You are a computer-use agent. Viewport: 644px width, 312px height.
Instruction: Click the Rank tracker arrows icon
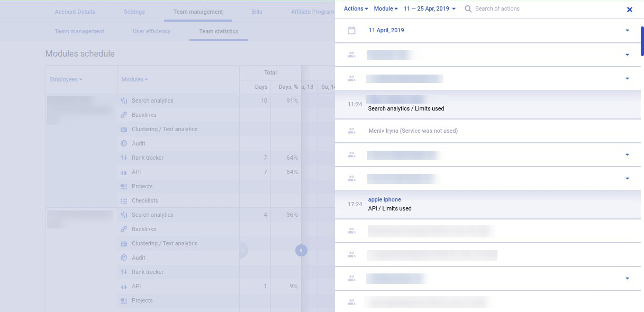pos(124,158)
